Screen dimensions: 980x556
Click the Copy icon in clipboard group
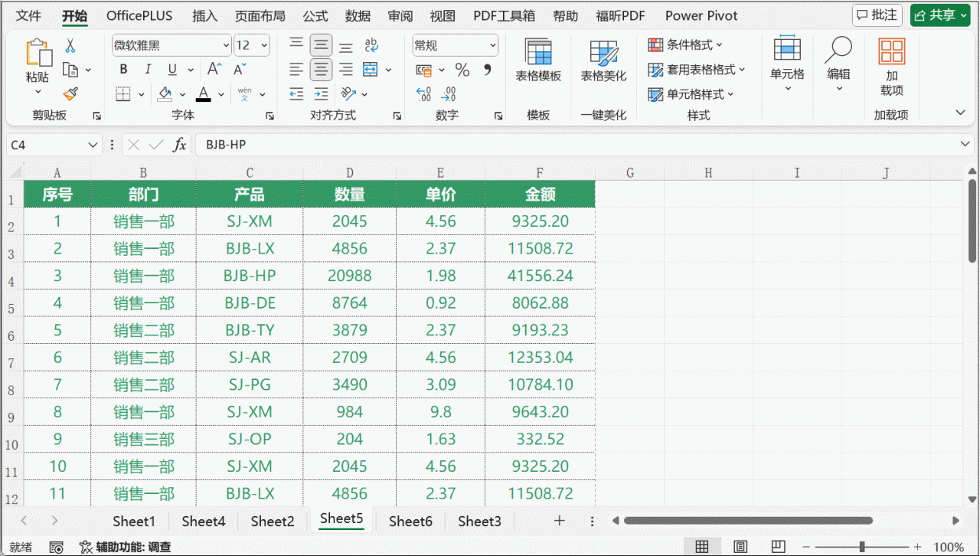pyautogui.click(x=70, y=70)
